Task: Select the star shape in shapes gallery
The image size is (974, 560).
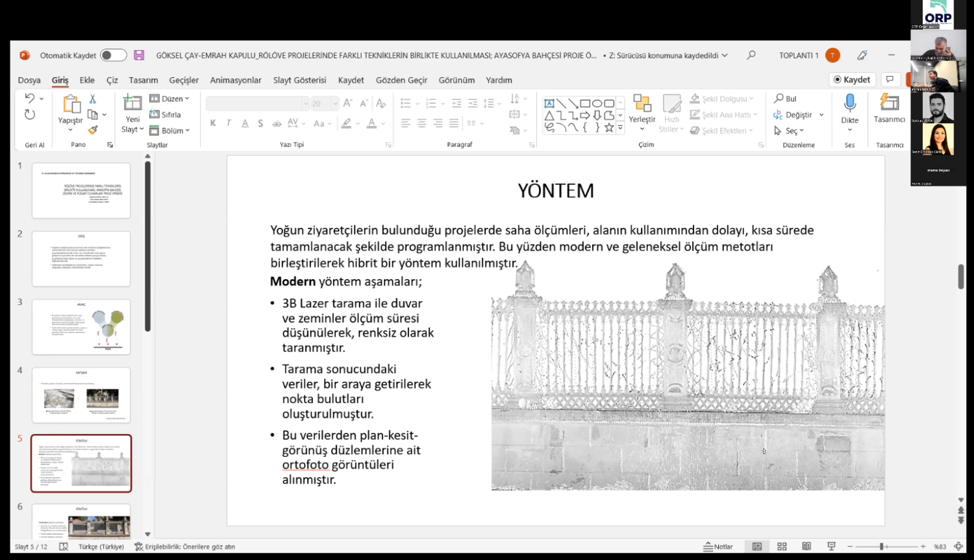Action: [609, 128]
